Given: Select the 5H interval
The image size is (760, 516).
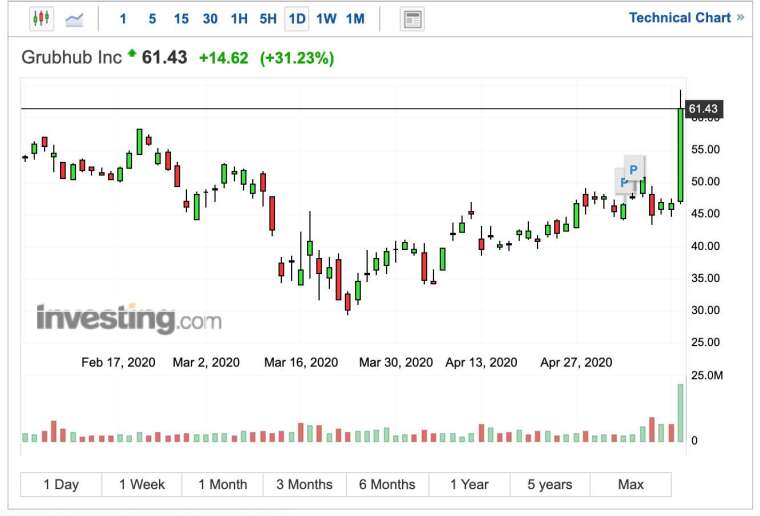Looking at the screenshot, I should pyautogui.click(x=268, y=19).
